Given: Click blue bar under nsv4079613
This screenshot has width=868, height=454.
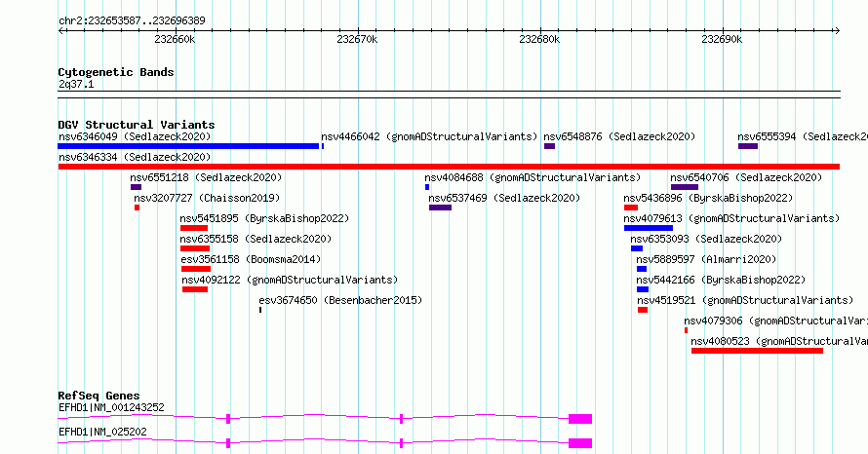Looking at the screenshot, I should (x=649, y=228).
